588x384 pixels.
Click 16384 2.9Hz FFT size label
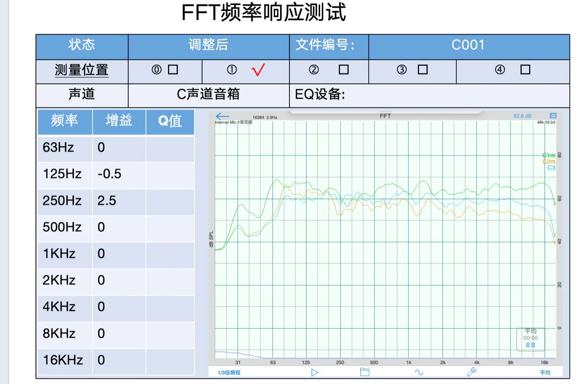(x=265, y=117)
